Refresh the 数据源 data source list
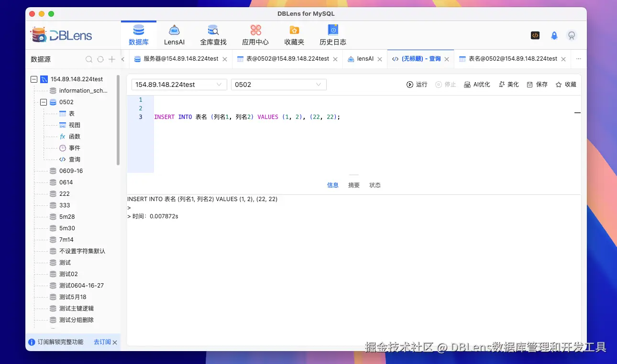The width and height of the screenshot is (617, 364). (100, 59)
